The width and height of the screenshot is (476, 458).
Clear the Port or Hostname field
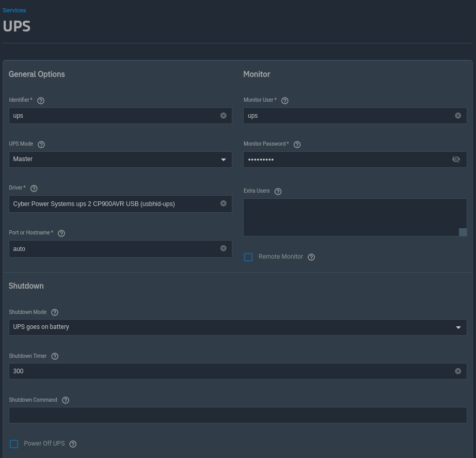point(223,248)
